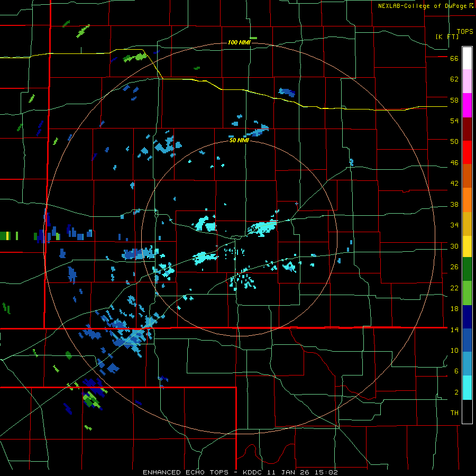Pick the dark green legend swatch
This screenshot has width=476, height=476.
click(467, 269)
